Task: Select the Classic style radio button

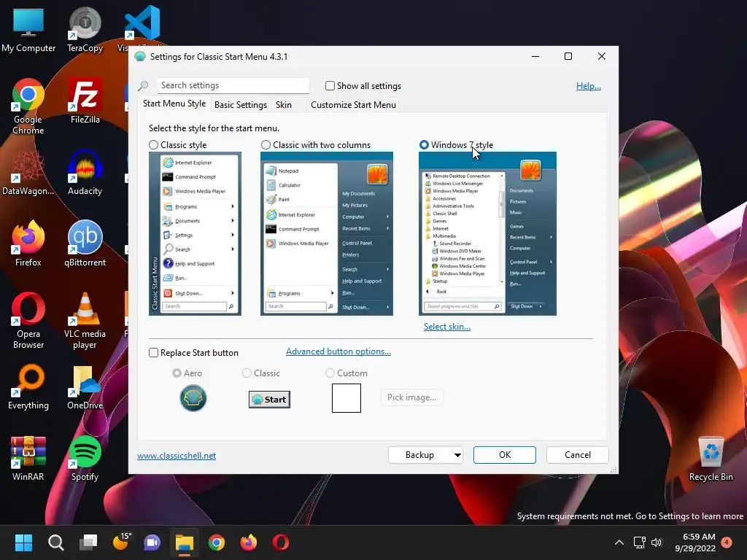Action: click(x=153, y=145)
